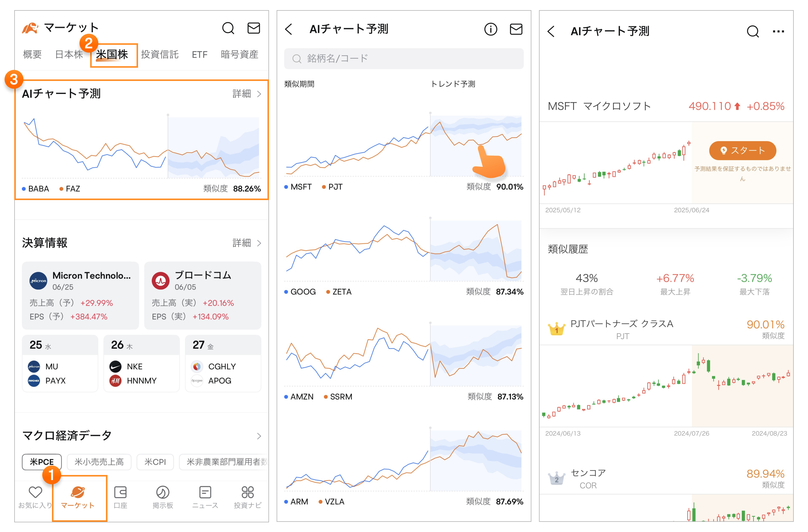Select the 米PCE macro data chip
Viewport: 808px width, 532px height.
click(x=42, y=462)
